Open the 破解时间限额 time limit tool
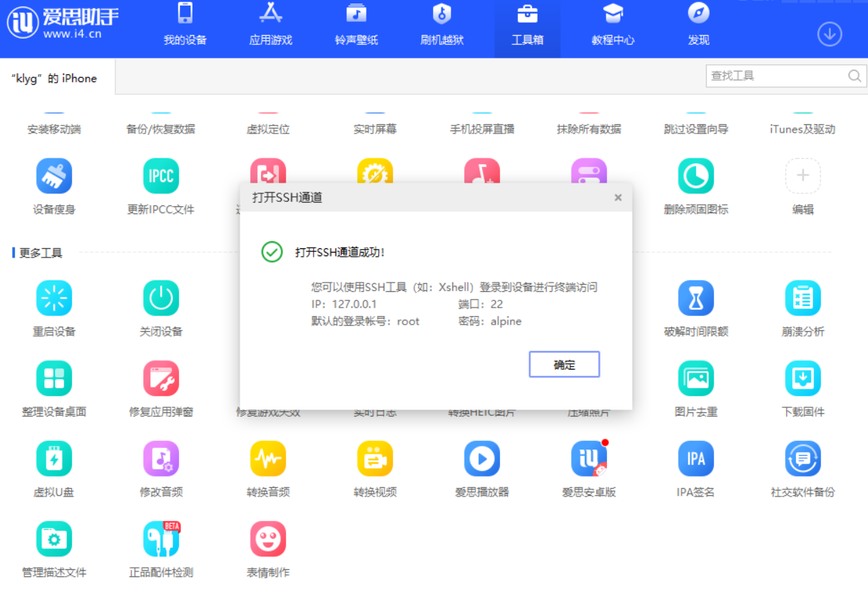The width and height of the screenshot is (868, 590). (696, 307)
